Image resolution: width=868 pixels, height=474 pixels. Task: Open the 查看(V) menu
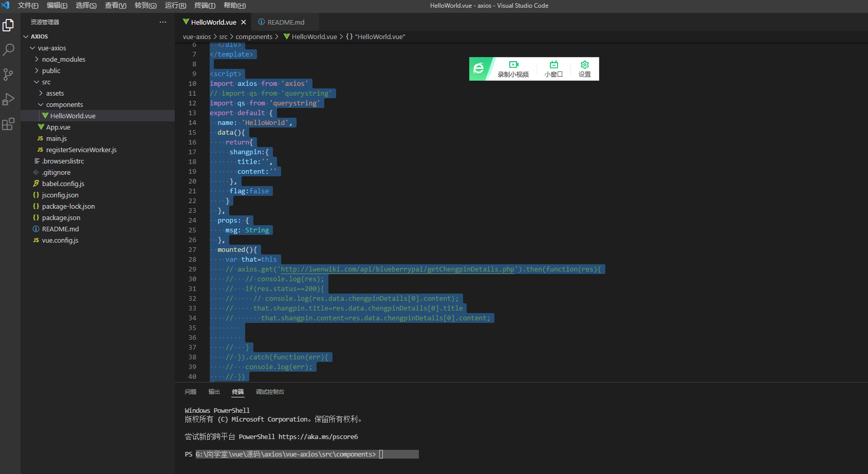tap(116, 5)
